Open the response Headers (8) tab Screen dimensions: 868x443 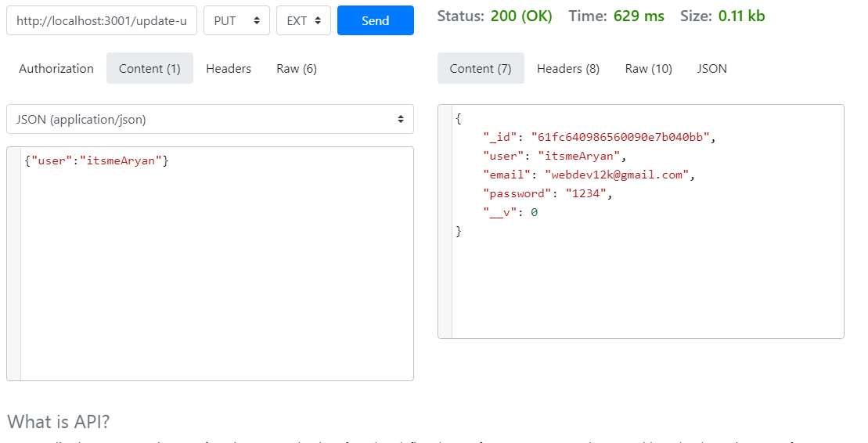click(568, 69)
